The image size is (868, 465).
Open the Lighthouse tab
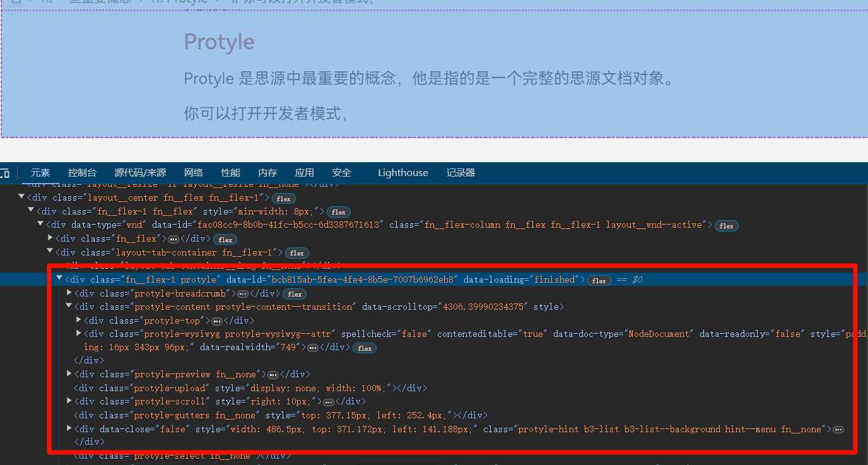(x=402, y=173)
